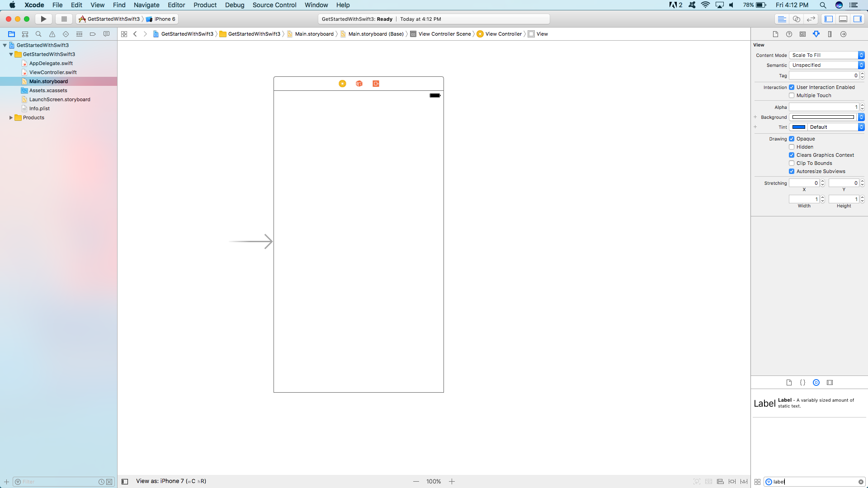
Task: Select the Attributes Inspector panel icon
Action: (816, 34)
